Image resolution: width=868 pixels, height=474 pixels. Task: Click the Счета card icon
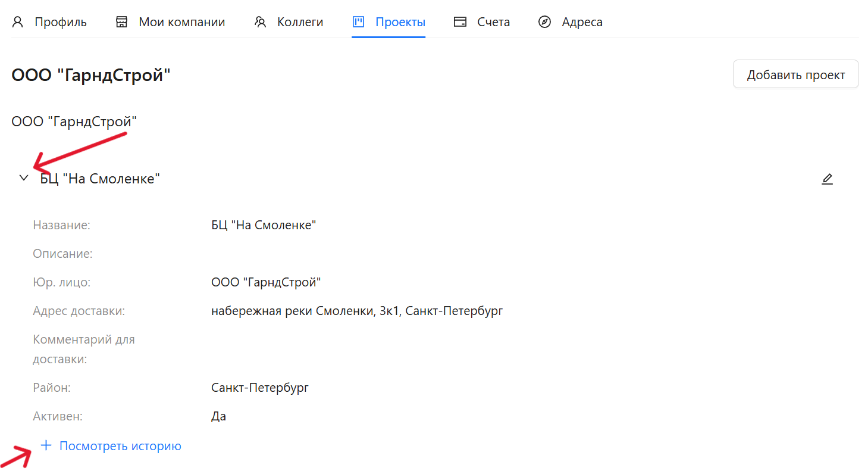point(460,22)
